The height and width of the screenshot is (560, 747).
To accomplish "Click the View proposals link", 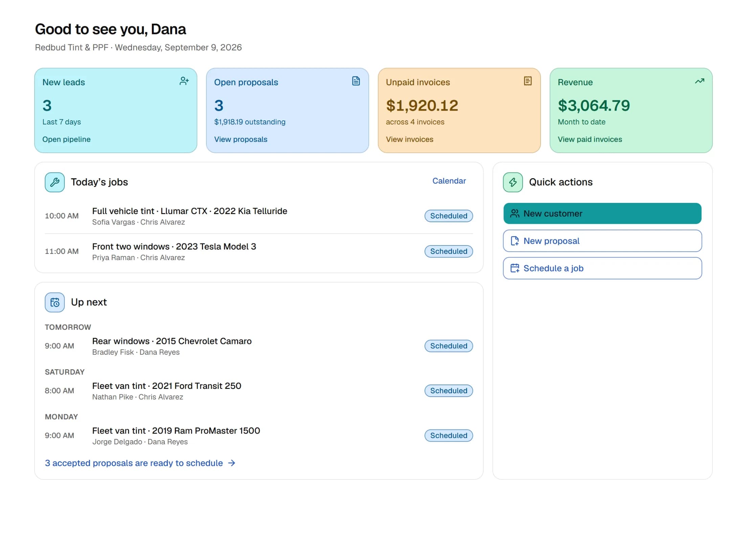I will tap(241, 139).
